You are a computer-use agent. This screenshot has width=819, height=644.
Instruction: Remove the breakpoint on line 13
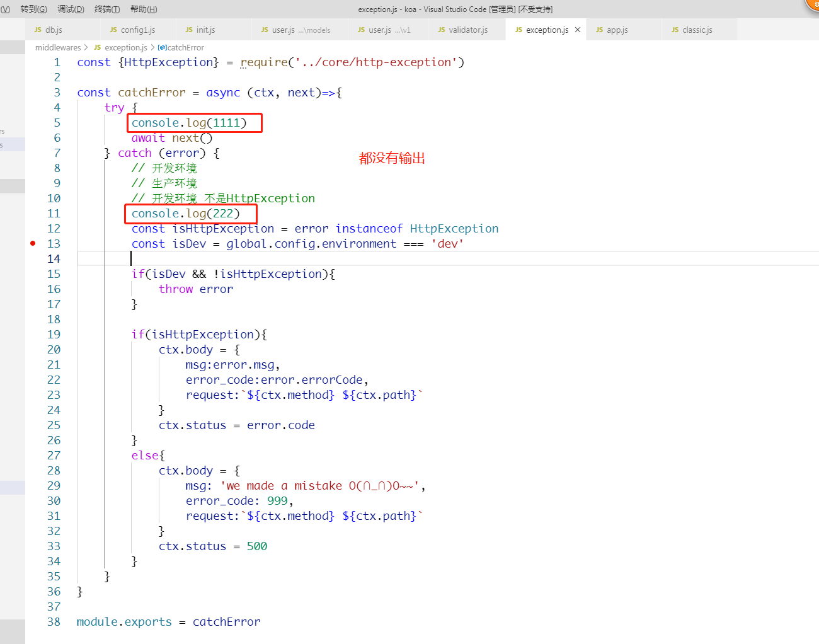click(x=33, y=243)
